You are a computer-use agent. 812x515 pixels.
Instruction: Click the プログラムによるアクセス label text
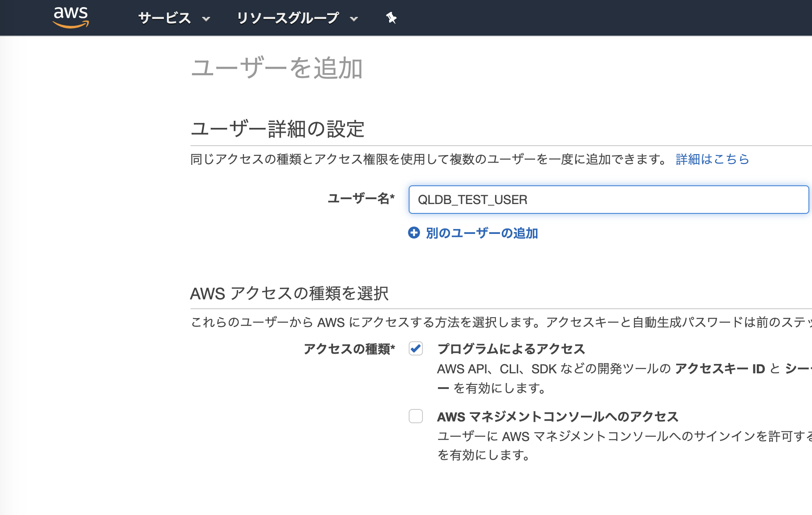click(511, 349)
